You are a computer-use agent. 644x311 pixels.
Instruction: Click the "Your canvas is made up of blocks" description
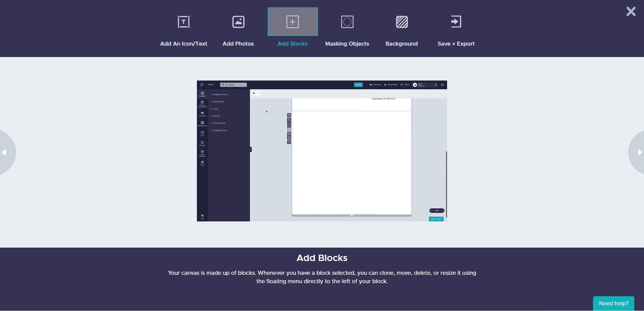322,277
